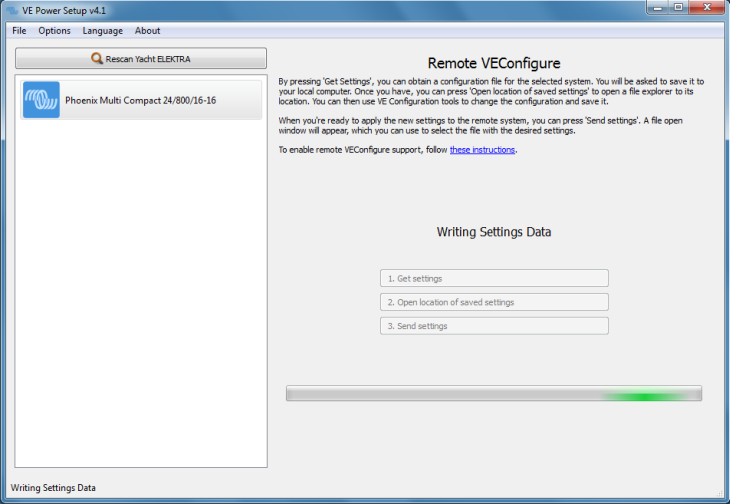Click the centered 'Writing Settings Data' heading
730x504 pixels.
tap(494, 232)
